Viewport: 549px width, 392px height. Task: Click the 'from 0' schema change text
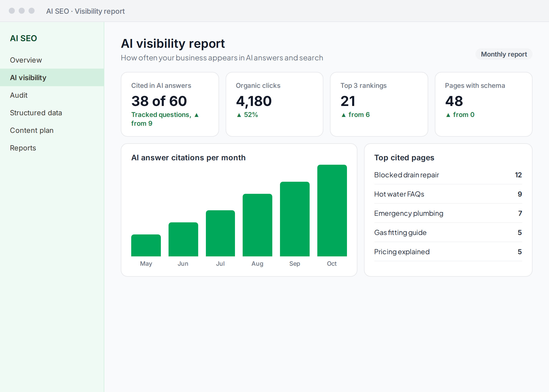point(460,115)
